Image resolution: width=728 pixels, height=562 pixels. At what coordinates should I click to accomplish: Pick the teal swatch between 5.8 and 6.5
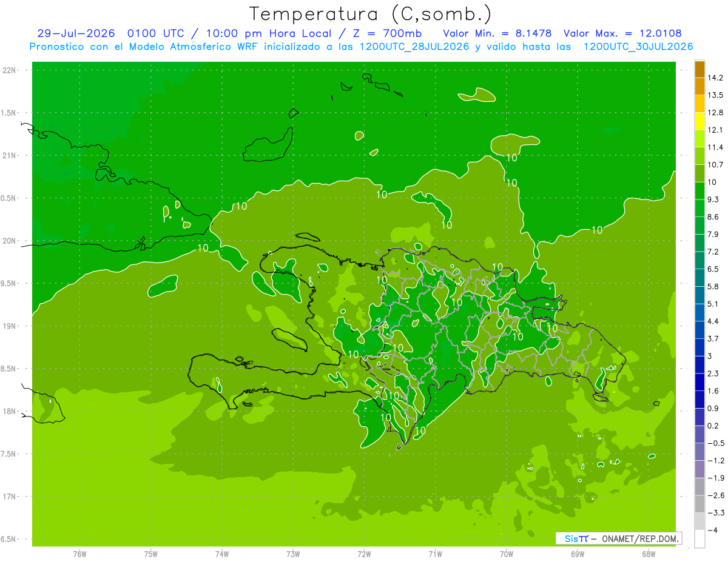click(699, 278)
